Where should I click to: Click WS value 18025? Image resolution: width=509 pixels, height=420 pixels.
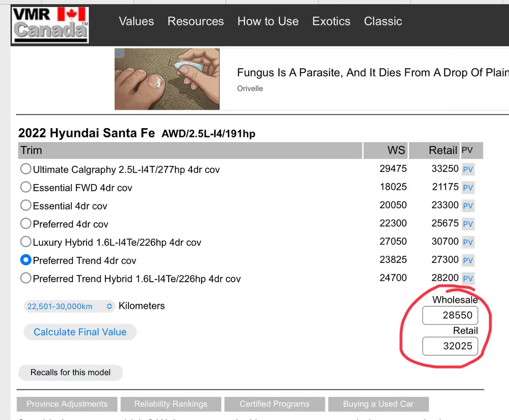coord(393,187)
